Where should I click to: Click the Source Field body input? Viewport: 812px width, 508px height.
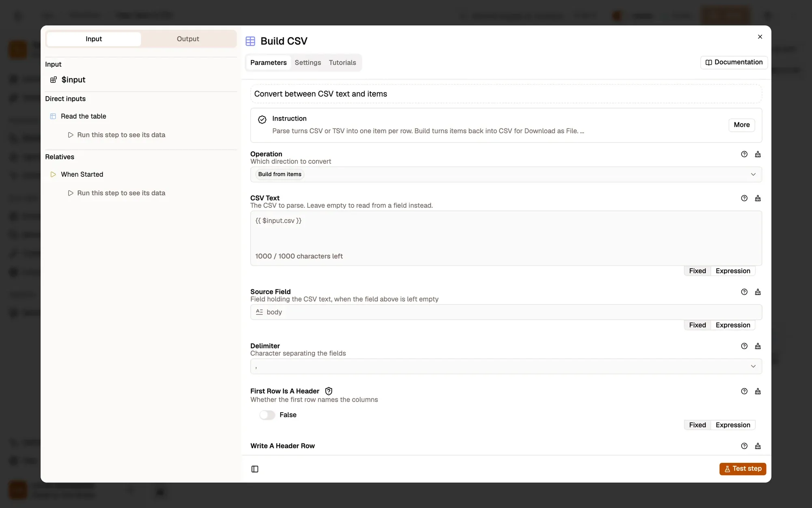coord(506,312)
